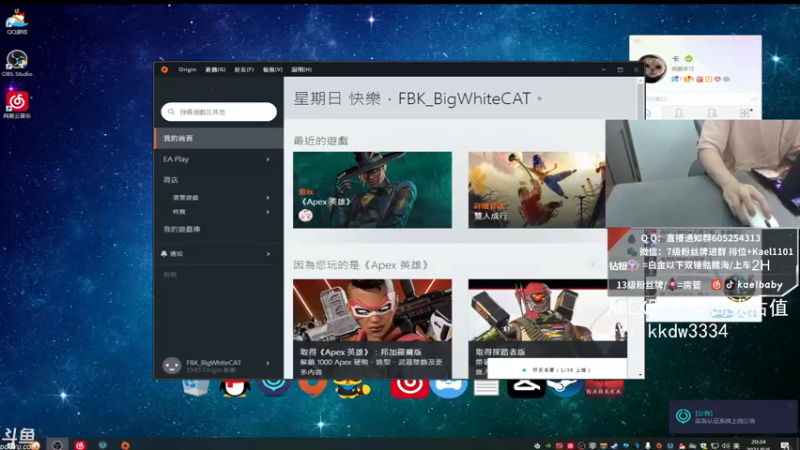800x450 pixels.
Task: Expand the 瀏覽遊戲 submenu arrow
Action: click(268, 197)
